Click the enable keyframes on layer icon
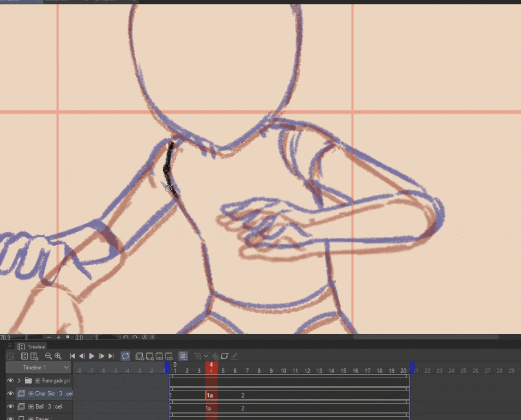 tap(225, 356)
